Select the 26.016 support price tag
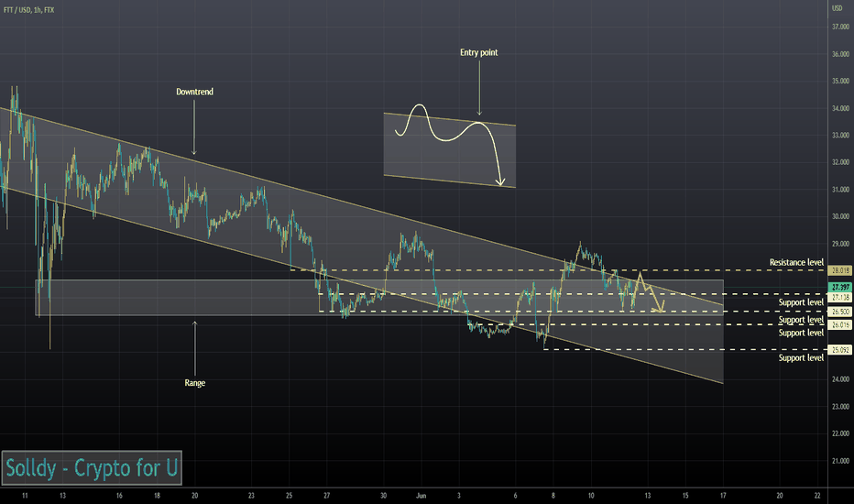The width and height of the screenshot is (854, 504). point(840,324)
